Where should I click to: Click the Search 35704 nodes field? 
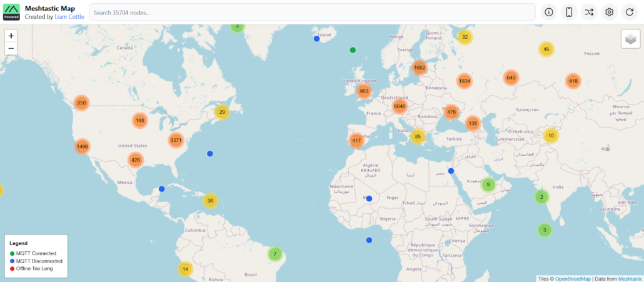[311, 12]
